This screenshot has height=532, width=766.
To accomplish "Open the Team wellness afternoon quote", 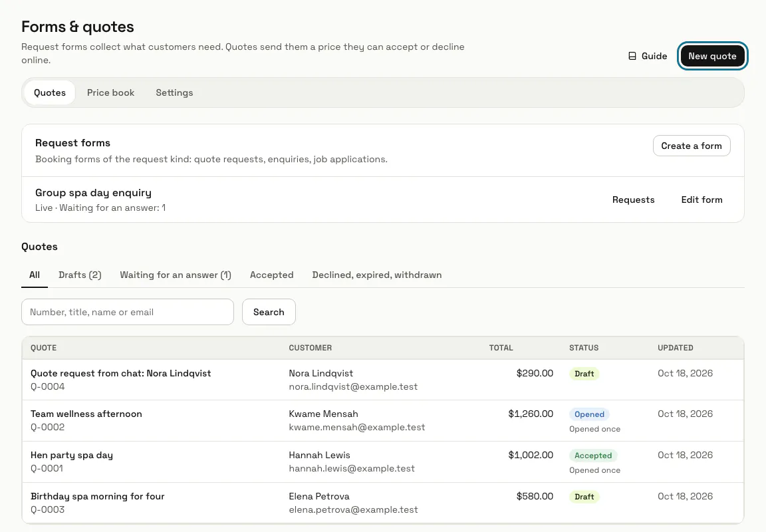I will coord(86,414).
